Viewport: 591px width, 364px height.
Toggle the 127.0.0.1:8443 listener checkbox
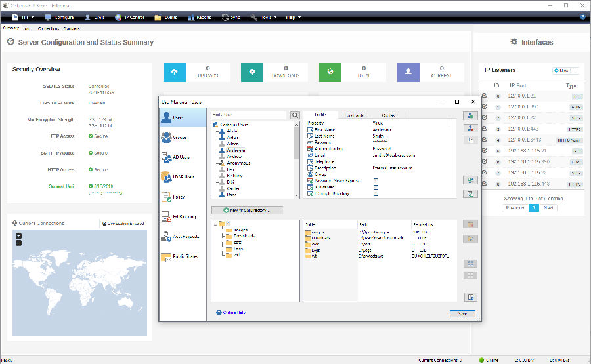(485, 139)
